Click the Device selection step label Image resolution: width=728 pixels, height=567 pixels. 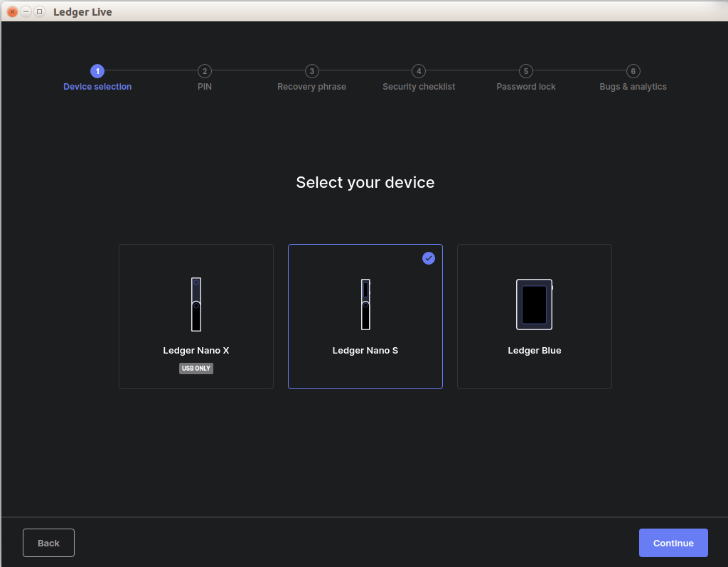point(97,87)
